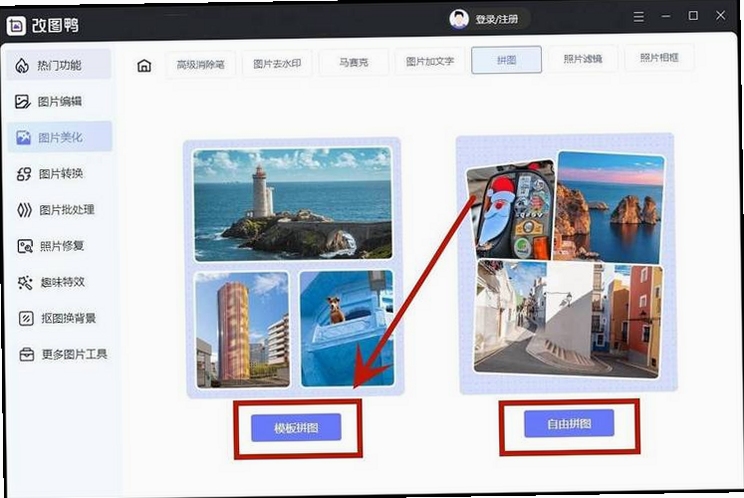Open the hamburger menu in title bar

click(x=639, y=18)
